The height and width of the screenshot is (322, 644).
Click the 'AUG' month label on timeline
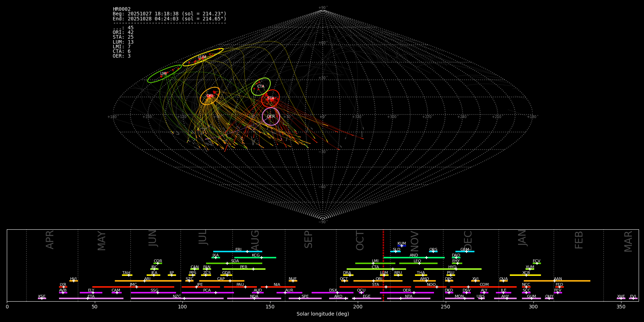point(255,239)
